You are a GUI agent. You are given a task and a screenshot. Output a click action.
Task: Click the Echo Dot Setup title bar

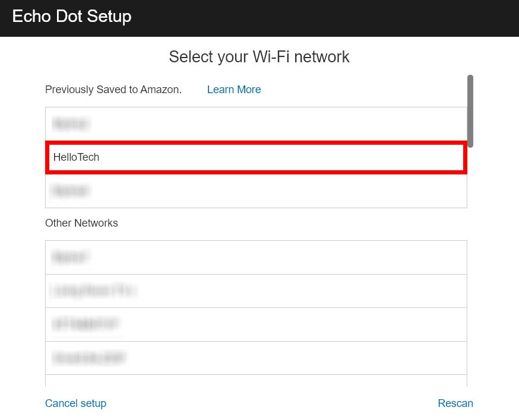click(71, 16)
